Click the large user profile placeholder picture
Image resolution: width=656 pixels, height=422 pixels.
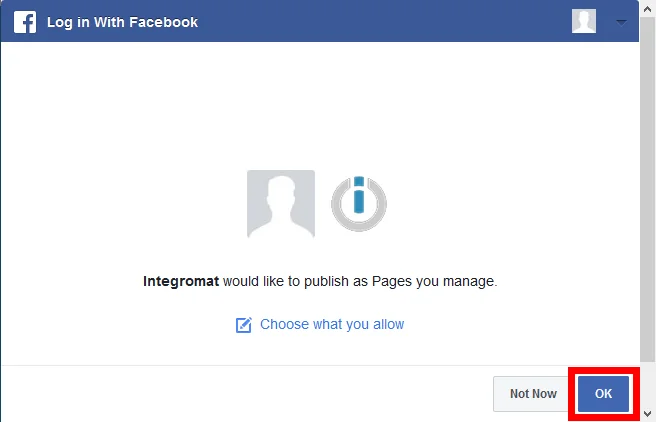[281, 204]
